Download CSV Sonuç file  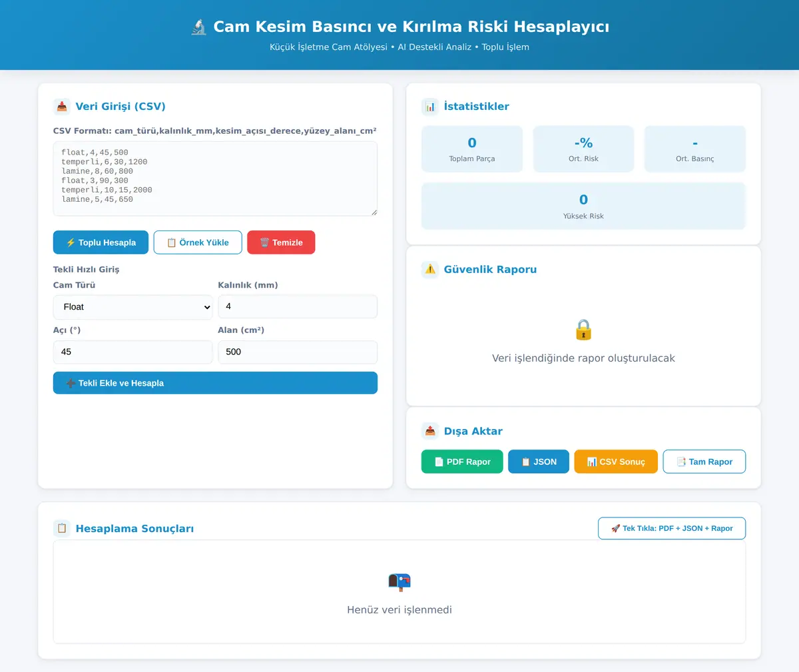pos(616,462)
